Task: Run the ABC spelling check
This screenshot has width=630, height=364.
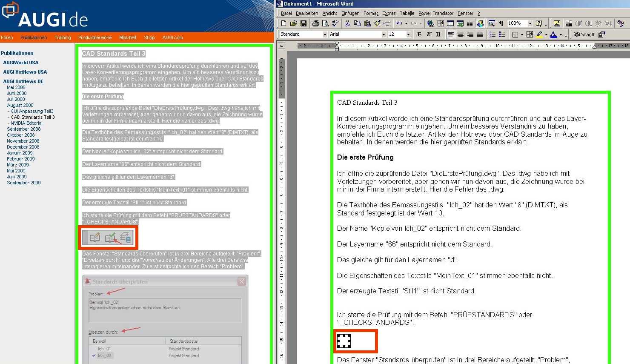Action: [x=335, y=23]
